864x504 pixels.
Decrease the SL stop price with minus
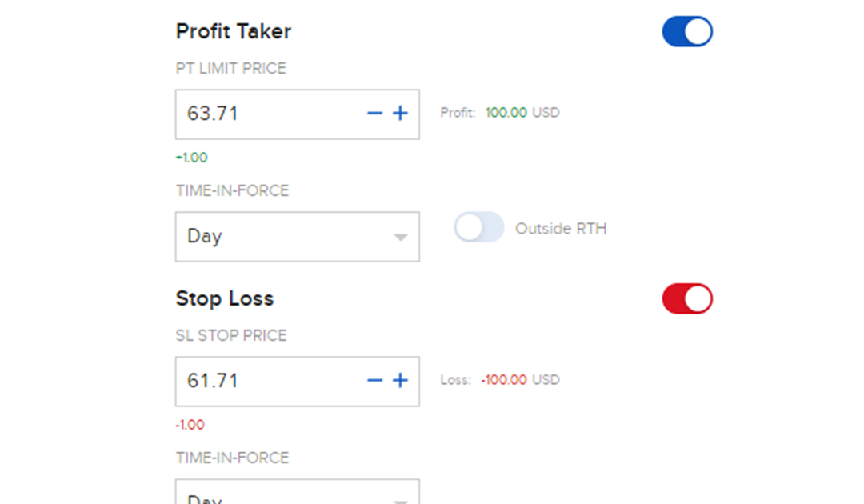click(x=374, y=381)
